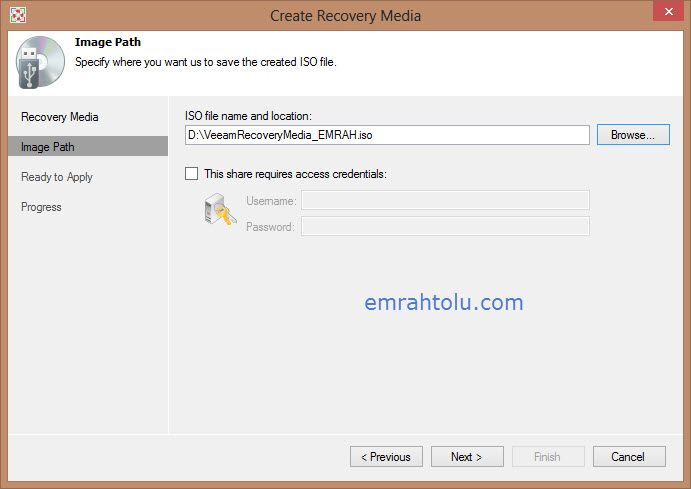The image size is (691, 489).
Task: Click the server and key credentials icon
Action: [x=219, y=210]
